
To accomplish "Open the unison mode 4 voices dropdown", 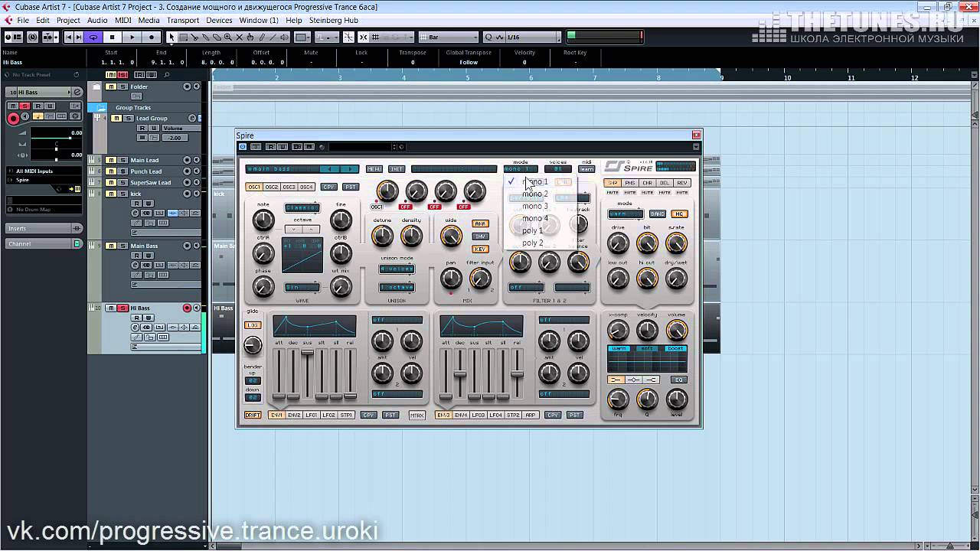I will [397, 269].
